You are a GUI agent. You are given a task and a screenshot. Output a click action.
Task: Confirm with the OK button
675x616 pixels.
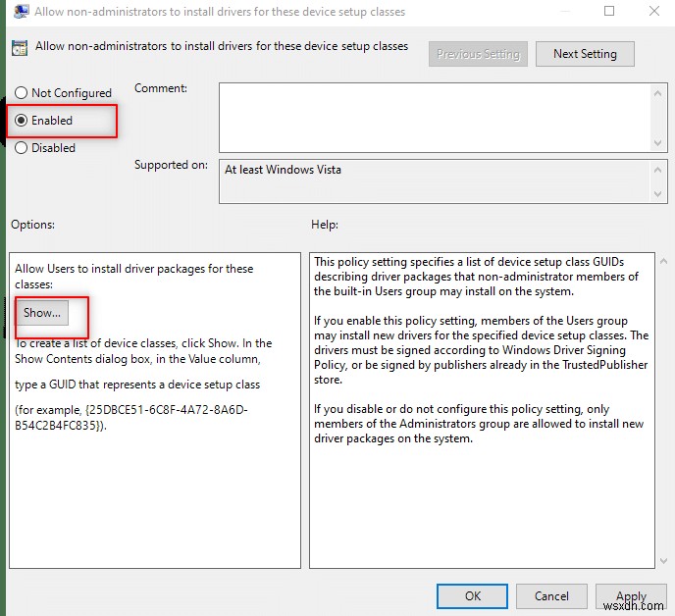(x=472, y=596)
